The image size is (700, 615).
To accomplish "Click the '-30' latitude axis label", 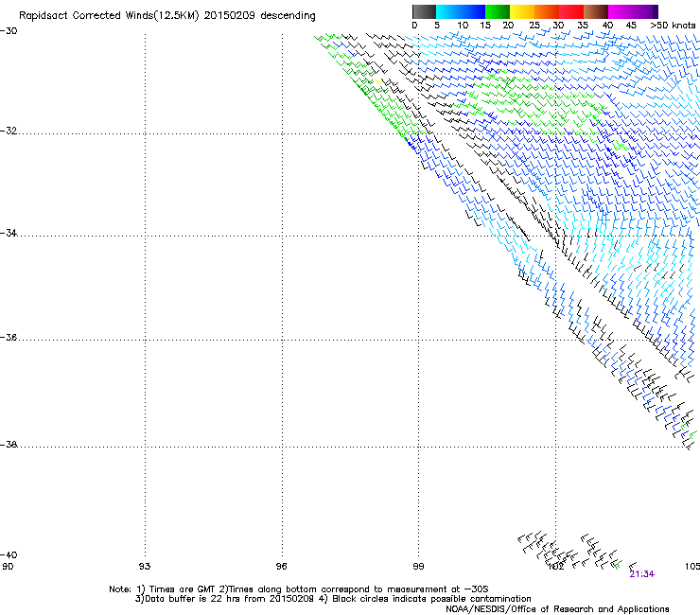I will pos(9,31).
